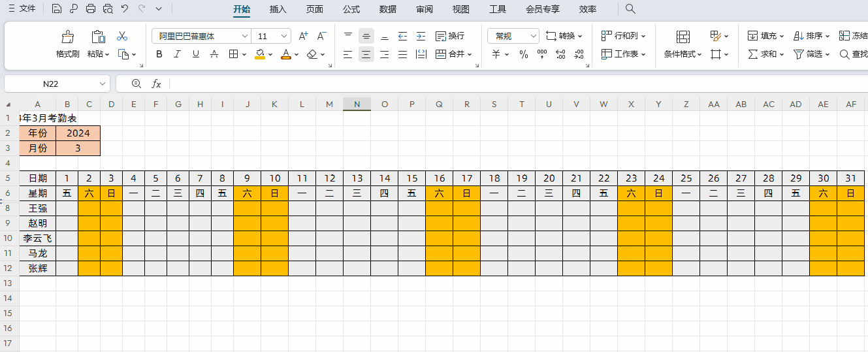Select column N header
The height and width of the screenshot is (352, 868).
(x=357, y=104)
